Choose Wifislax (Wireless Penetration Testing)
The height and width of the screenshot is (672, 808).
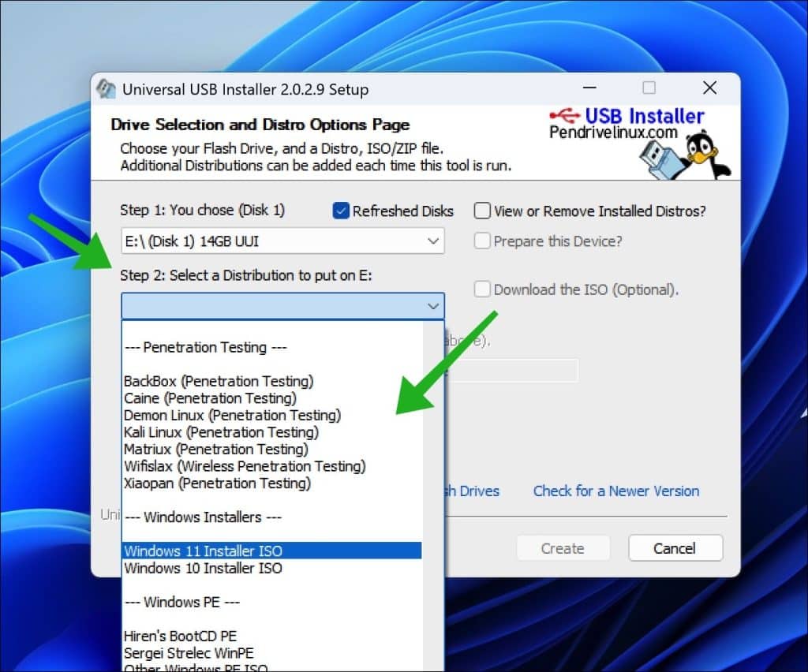tap(245, 466)
